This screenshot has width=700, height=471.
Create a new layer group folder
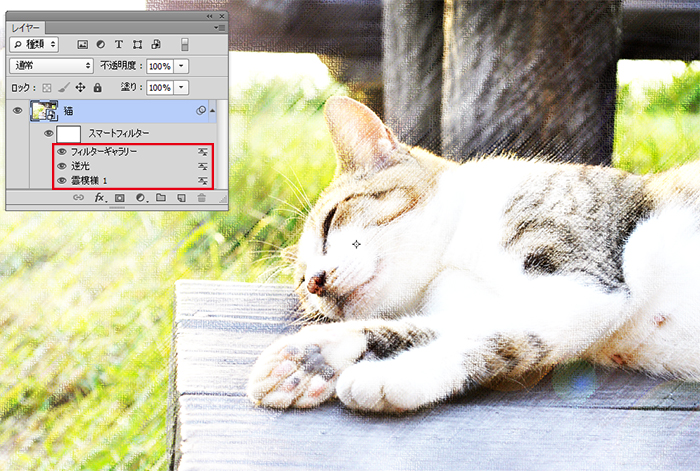160,199
